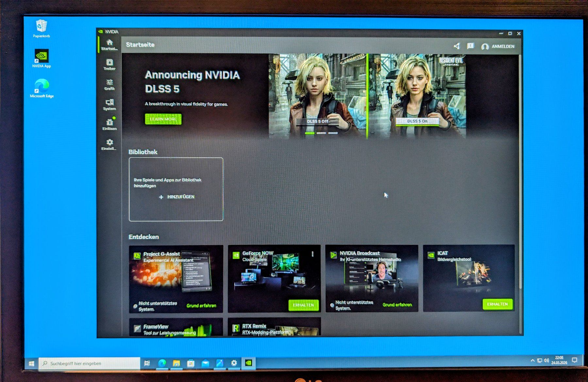Click ERHALTEN on the ICAT card

(497, 304)
